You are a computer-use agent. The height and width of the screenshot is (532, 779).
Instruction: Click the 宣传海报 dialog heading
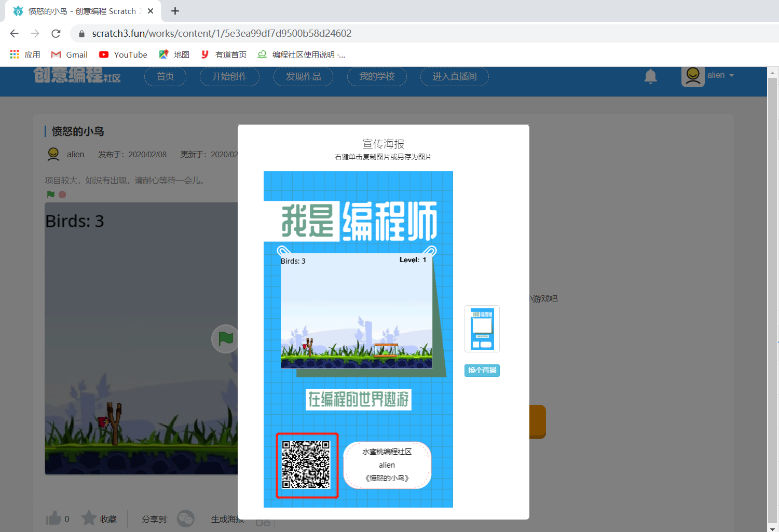pos(384,144)
